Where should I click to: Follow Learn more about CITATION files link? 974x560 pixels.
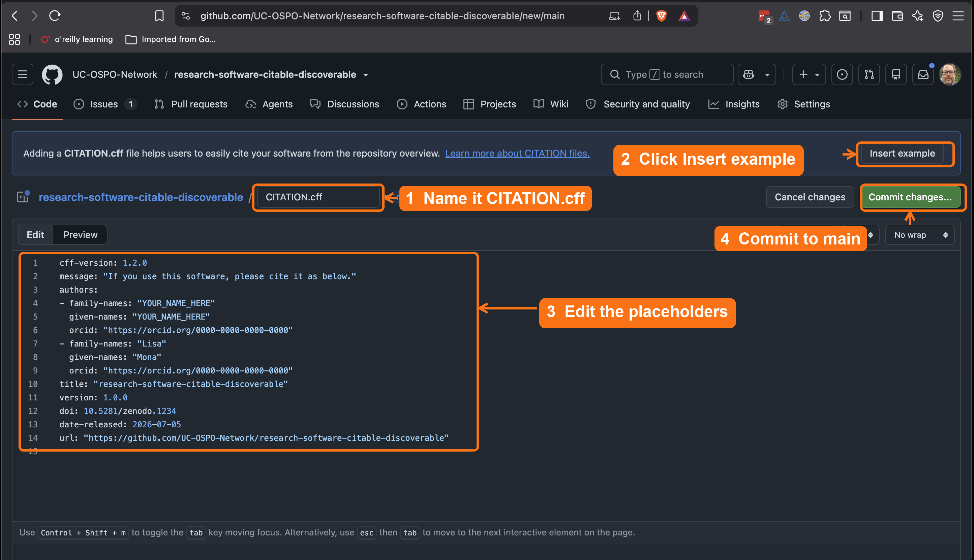click(517, 153)
